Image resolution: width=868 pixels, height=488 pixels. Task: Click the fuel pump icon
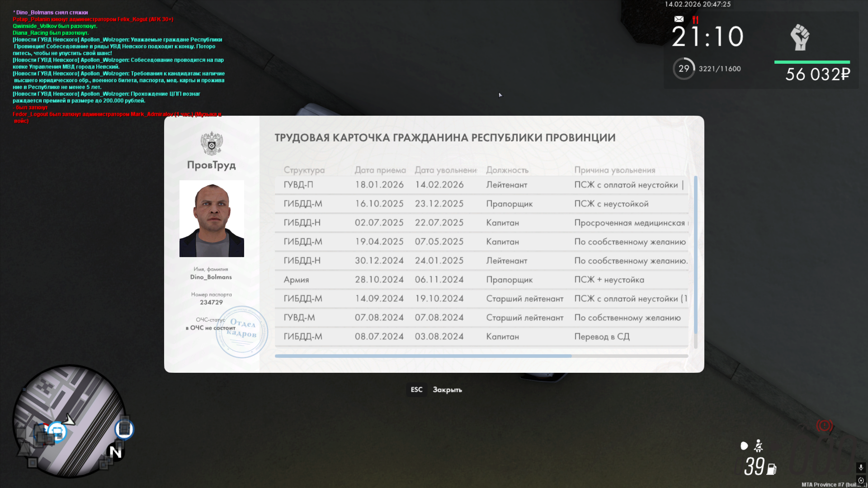point(772,469)
